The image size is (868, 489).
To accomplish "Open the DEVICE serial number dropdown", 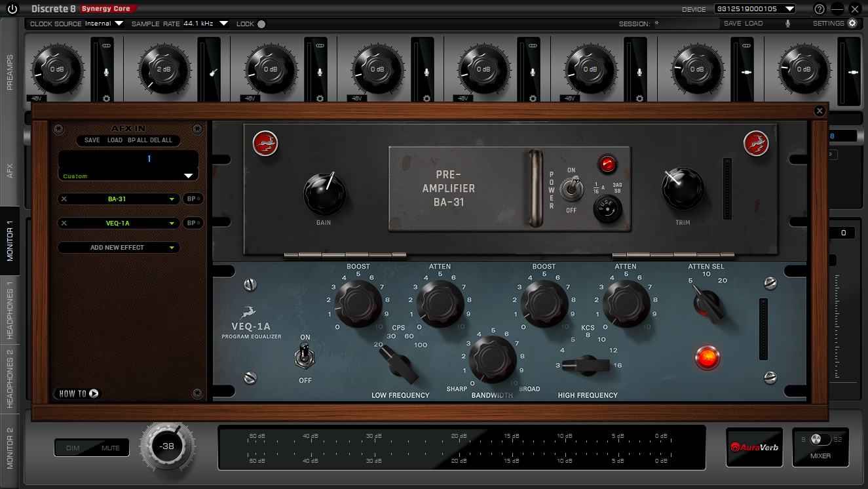I will (x=755, y=9).
